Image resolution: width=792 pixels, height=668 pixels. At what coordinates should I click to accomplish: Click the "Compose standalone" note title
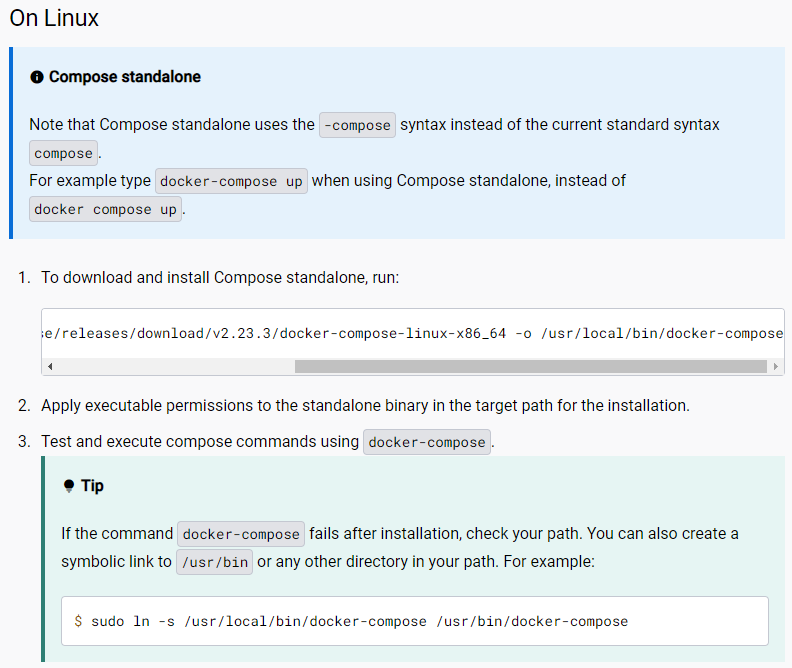pyautogui.click(x=125, y=77)
